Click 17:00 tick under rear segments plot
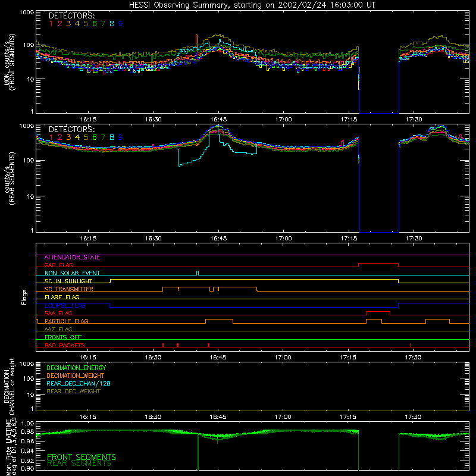The image size is (476, 476). click(x=283, y=239)
